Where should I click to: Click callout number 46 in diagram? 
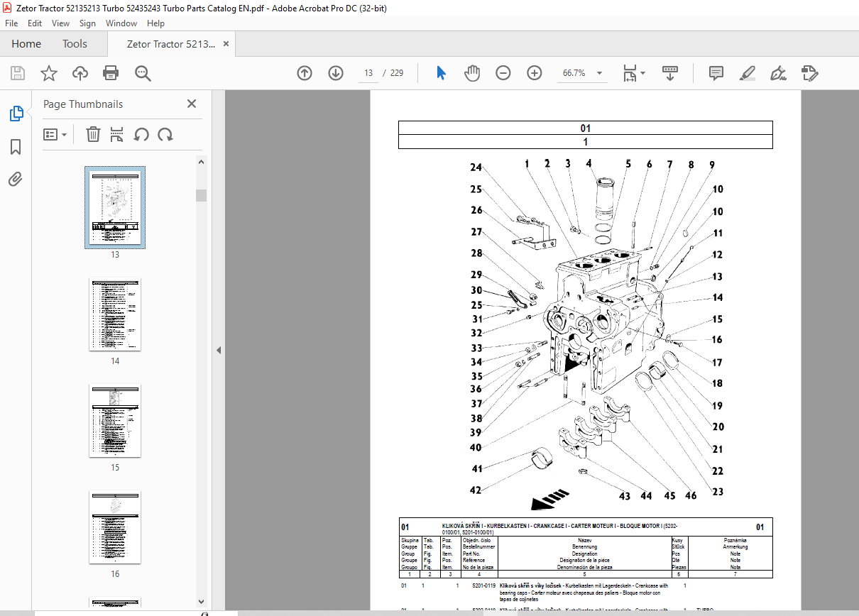(x=690, y=495)
